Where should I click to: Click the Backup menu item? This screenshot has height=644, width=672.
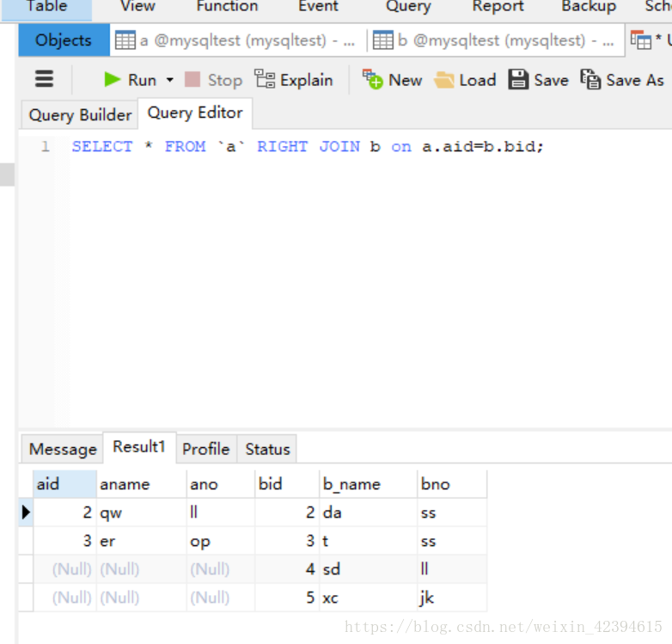coord(589,6)
